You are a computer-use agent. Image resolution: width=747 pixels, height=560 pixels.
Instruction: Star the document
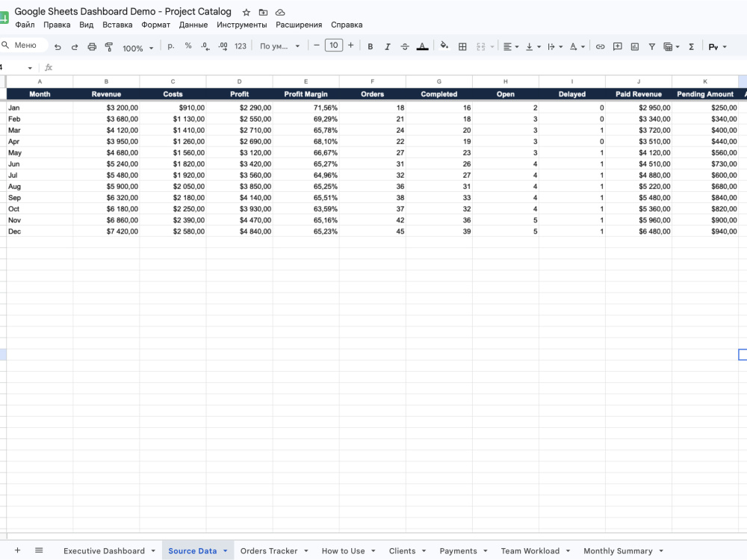[x=247, y=13]
